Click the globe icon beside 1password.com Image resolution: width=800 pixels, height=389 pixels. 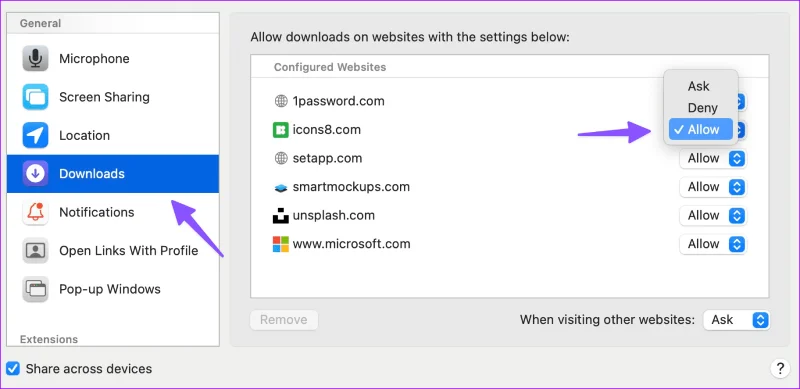pyautogui.click(x=281, y=101)
